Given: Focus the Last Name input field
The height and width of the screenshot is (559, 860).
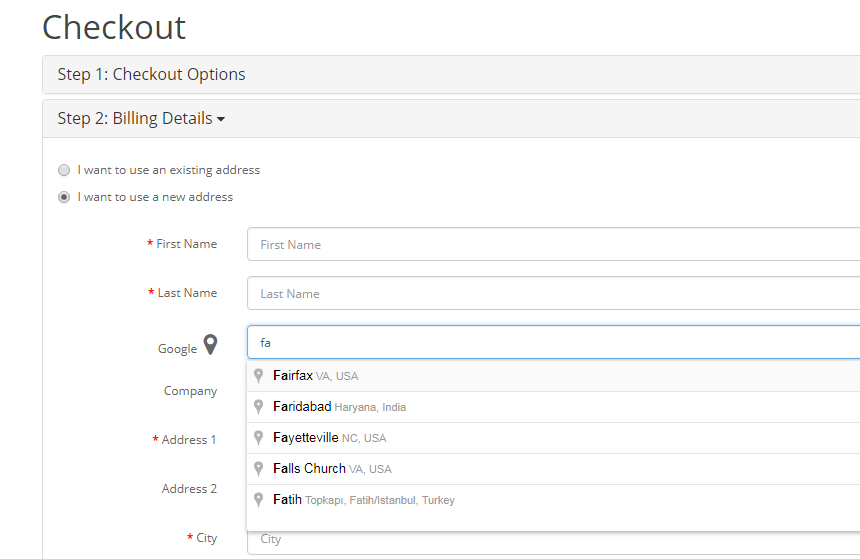Looking at the screenshot, I should pyautogui.click(x=553, y=293).
